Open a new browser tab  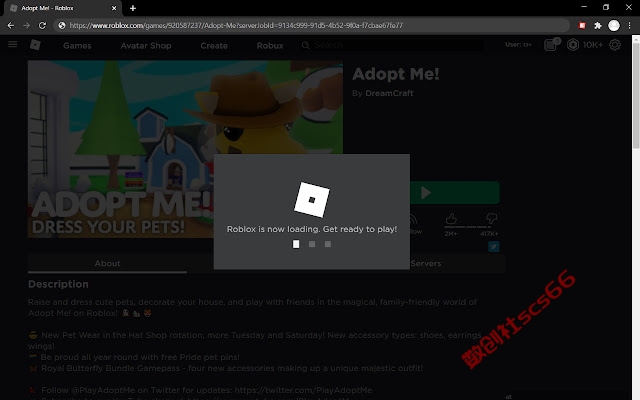[133, 8]
